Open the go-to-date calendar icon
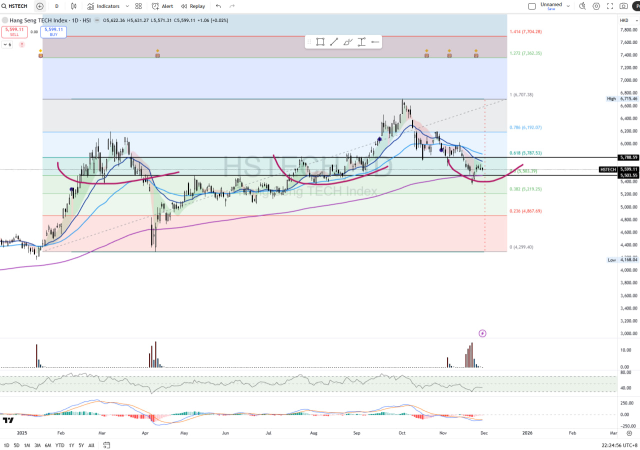 tap(106, 445)
